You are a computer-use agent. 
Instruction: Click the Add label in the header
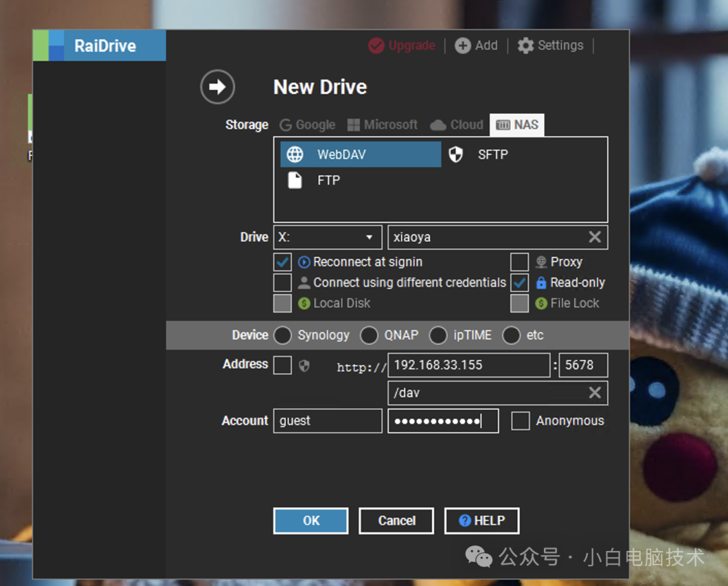tap(486, 45)
